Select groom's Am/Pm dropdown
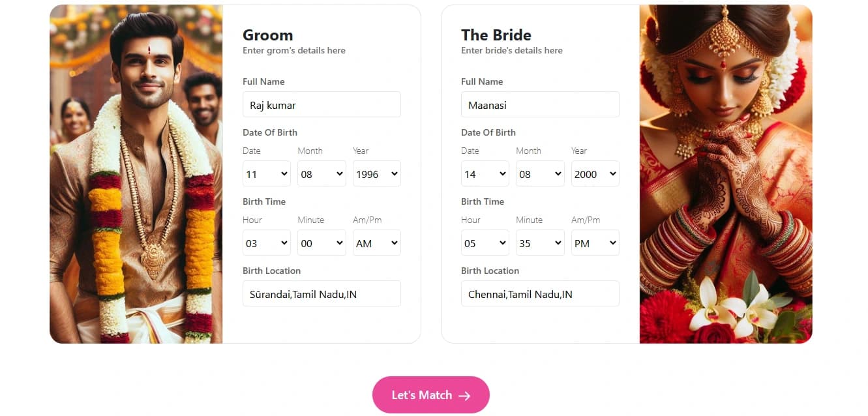This screenshot has width=868, height=416. pos(376,243)
